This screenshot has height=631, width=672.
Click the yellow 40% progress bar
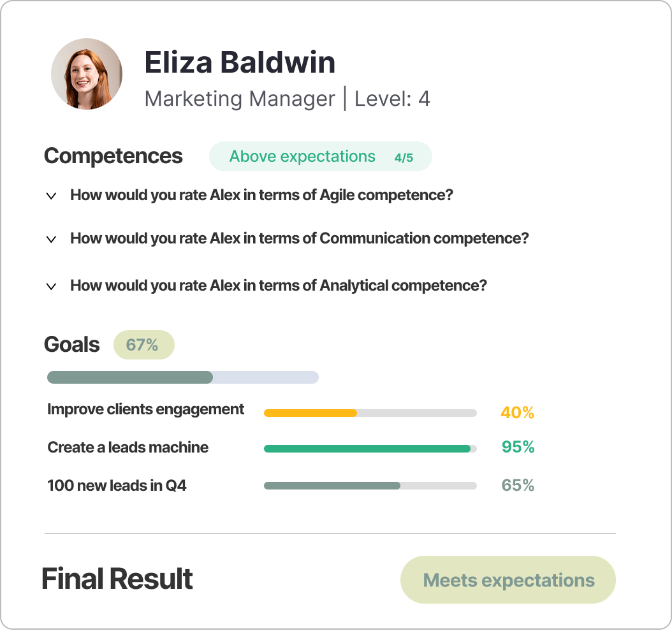[370, 412]
